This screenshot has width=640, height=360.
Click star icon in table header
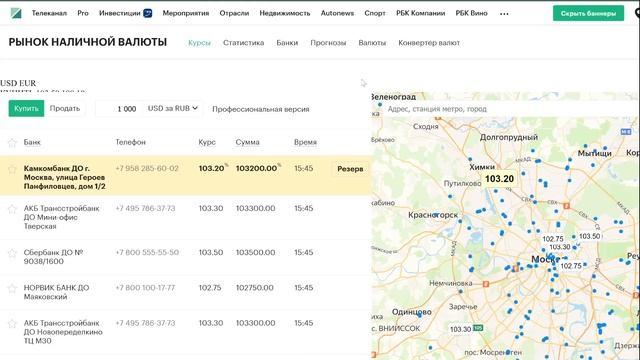point(12,142)
